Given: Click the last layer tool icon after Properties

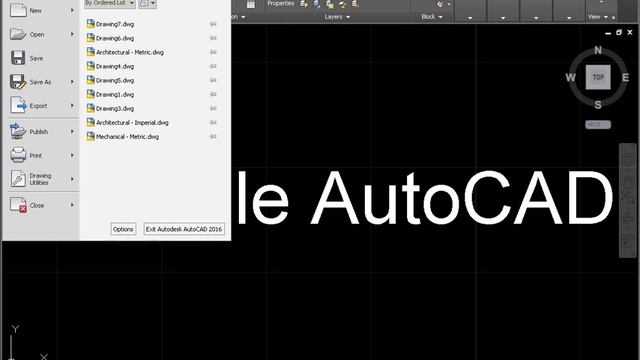Looking at the screenshot, I should (x=356, y=4).
